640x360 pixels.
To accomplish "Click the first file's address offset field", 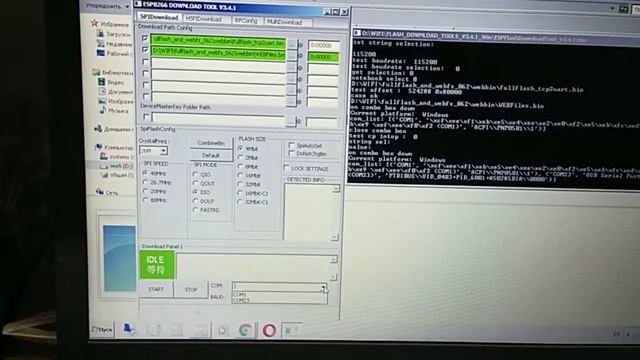I will (323, 45).
